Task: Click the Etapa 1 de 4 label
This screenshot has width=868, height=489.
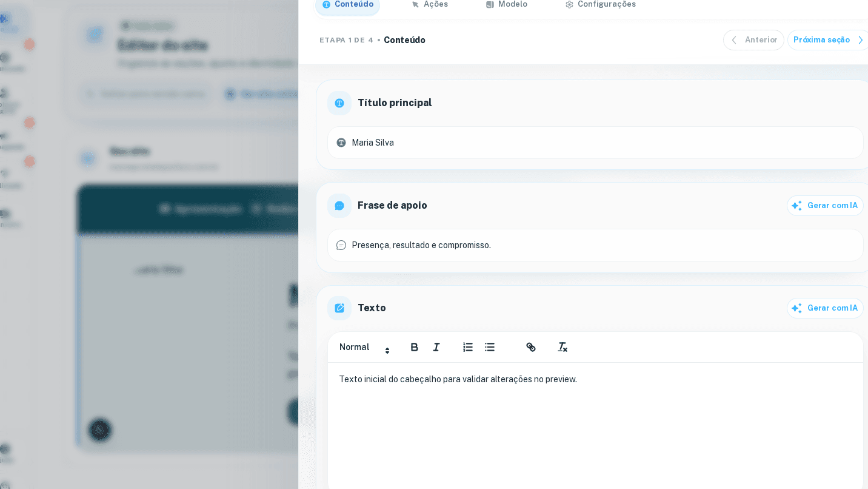Action: coord(346,40)
